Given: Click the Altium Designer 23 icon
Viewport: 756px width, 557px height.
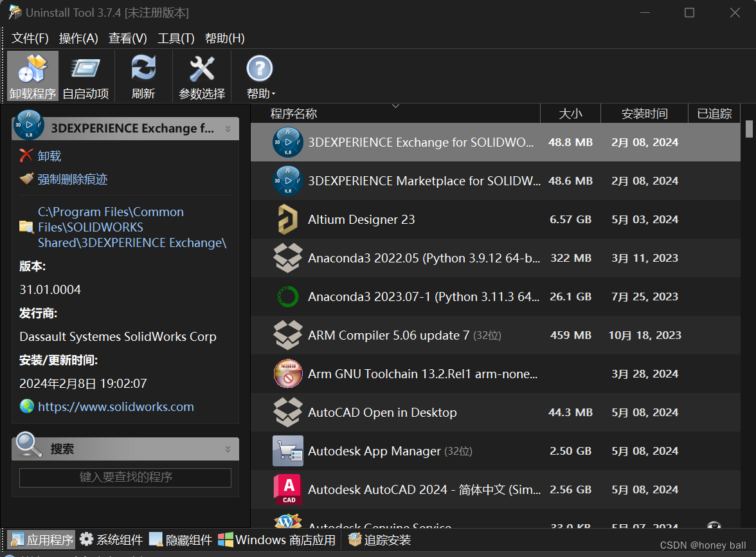Looking at the screenshot, I should click(288, 219).
